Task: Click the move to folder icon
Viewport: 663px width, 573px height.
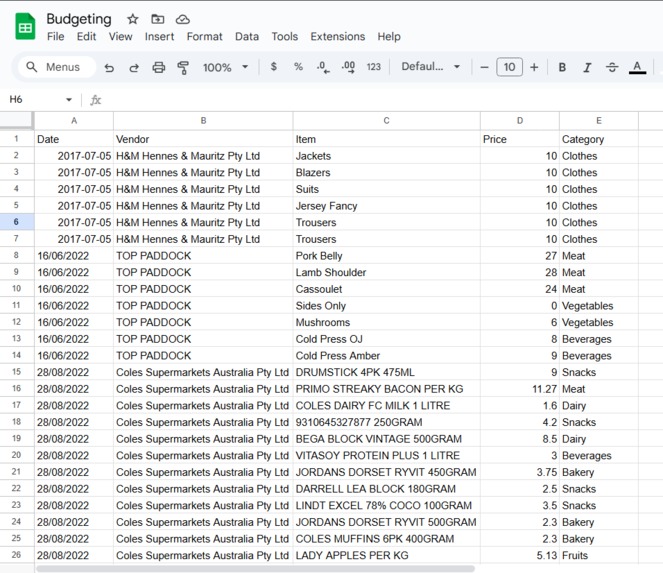Action: pyautogui.click(x=158, y=19)
